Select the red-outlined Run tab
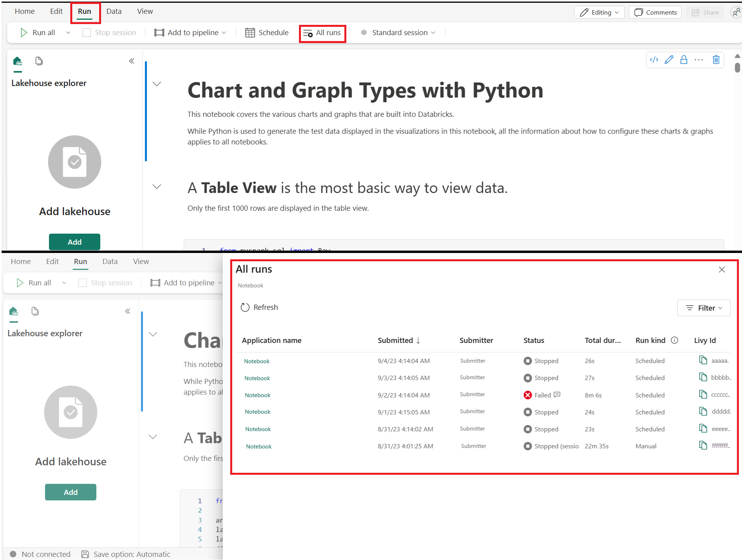Viewport: 742px width, 560px height. tap(85, 12)
